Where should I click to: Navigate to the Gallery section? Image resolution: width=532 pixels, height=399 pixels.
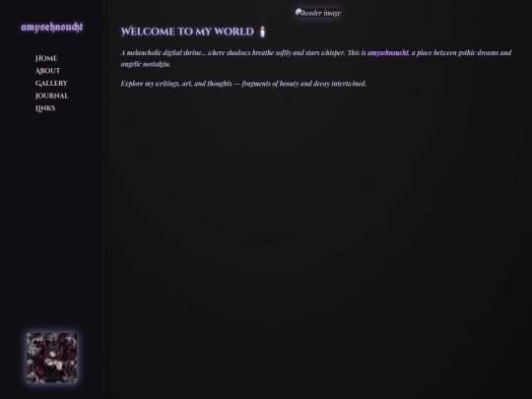click(51, 83)
